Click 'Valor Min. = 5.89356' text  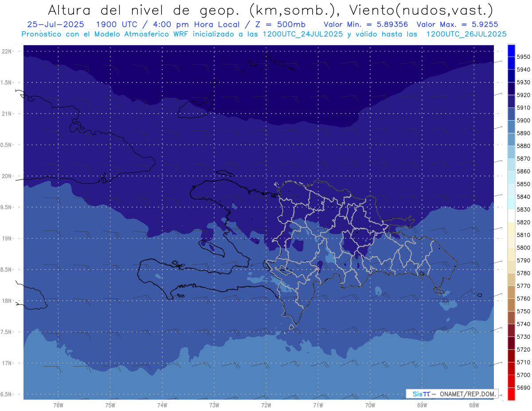(366, 24)
